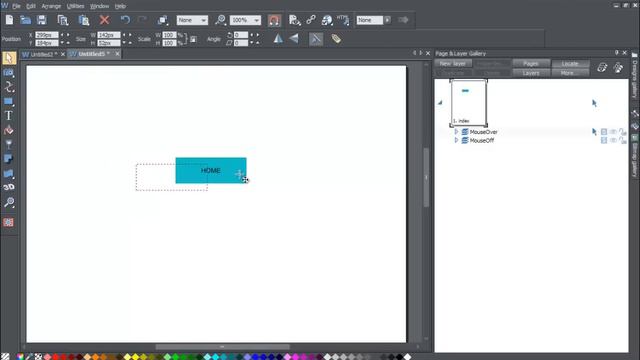Click the Locate button in gallery
Image resolution: width=640 pixels, height=360 pixels.
[x=570, y=64]
